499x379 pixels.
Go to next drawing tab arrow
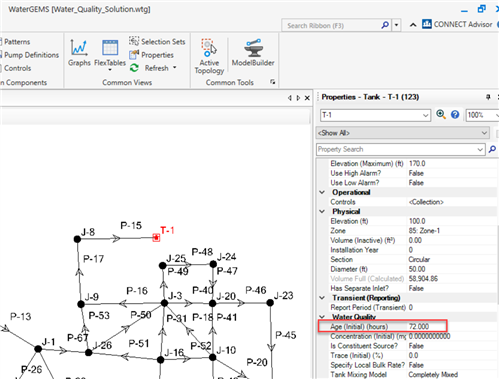coord(298,98)
